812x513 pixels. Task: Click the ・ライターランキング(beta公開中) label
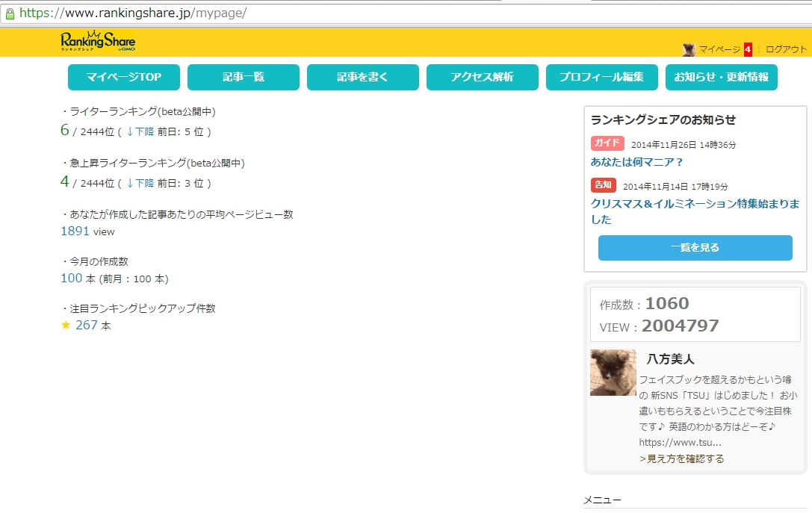138,111
